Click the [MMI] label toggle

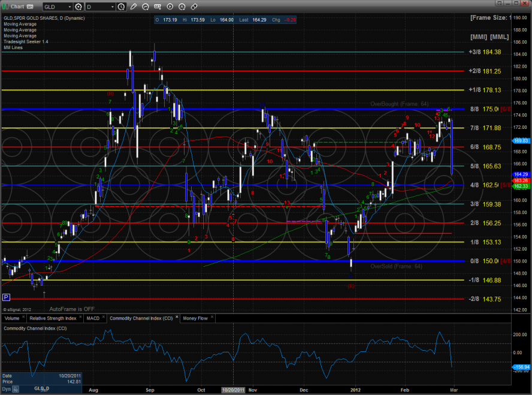479,37
